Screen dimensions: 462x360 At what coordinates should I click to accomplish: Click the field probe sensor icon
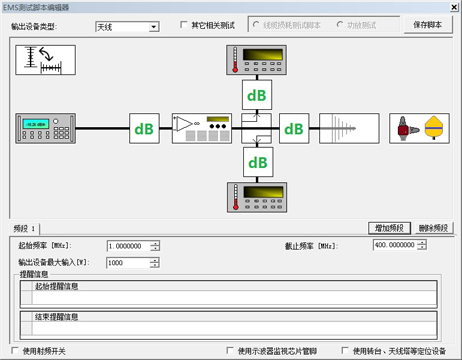coord(419,129)
